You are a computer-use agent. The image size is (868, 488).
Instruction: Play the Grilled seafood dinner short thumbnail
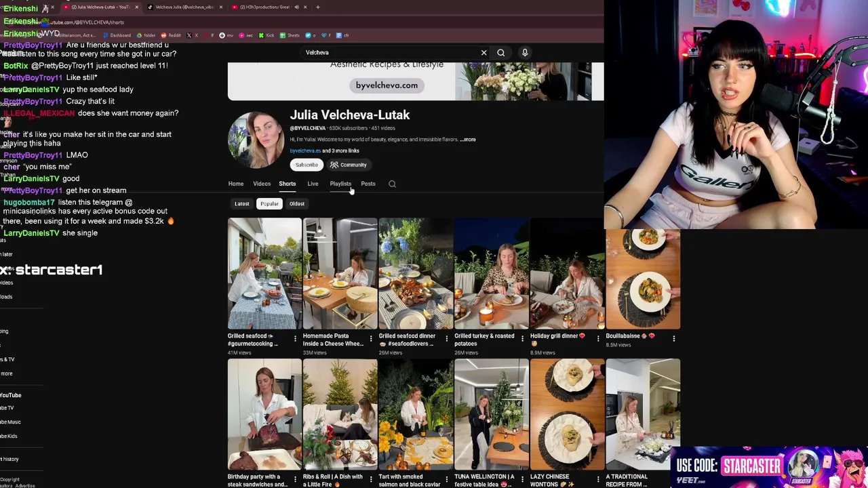point(416,273)
